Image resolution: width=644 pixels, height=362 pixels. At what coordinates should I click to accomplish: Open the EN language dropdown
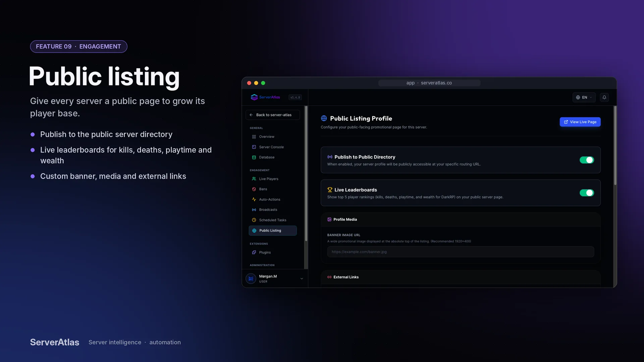click(x=584, y=97)
